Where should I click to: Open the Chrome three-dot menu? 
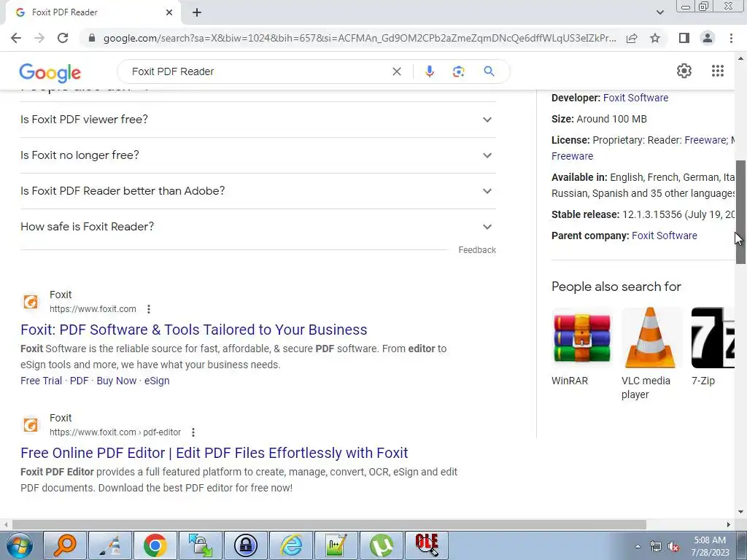[x=731, y=38]
